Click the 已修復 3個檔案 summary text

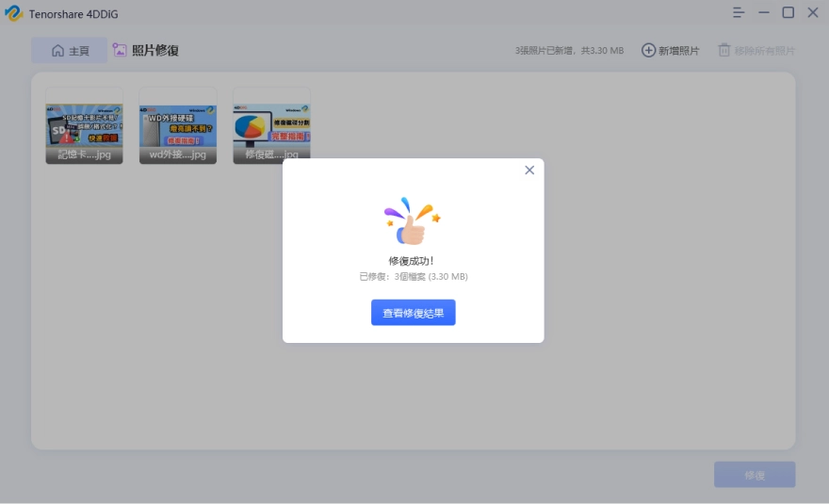point(413,277)
